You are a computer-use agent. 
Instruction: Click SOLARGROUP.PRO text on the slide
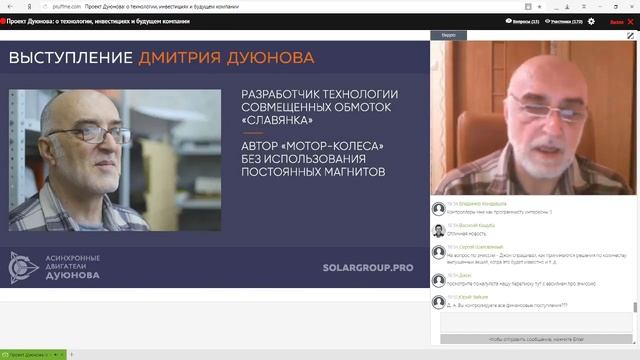[368, 268]
